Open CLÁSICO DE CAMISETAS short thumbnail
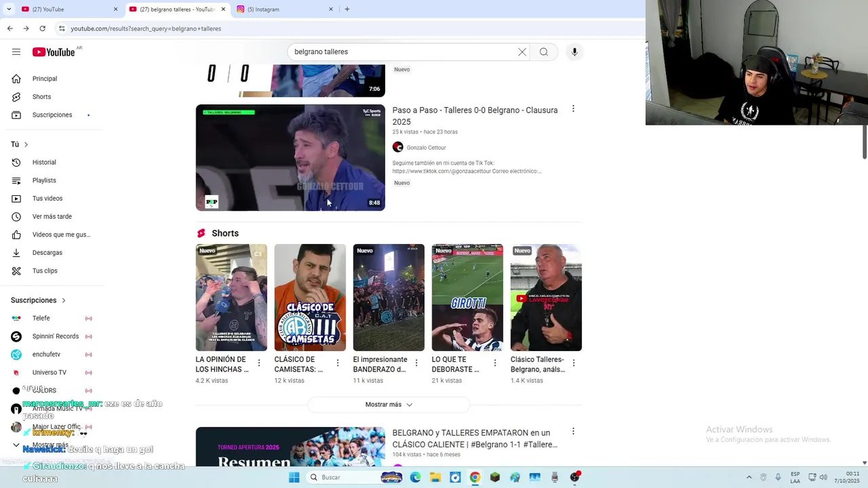 tap(310, 298)
